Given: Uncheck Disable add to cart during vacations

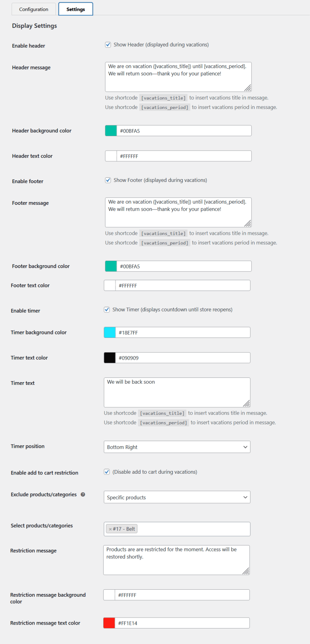Looking at the screenshot, I should pyautogui.click(x=107, y=472).
